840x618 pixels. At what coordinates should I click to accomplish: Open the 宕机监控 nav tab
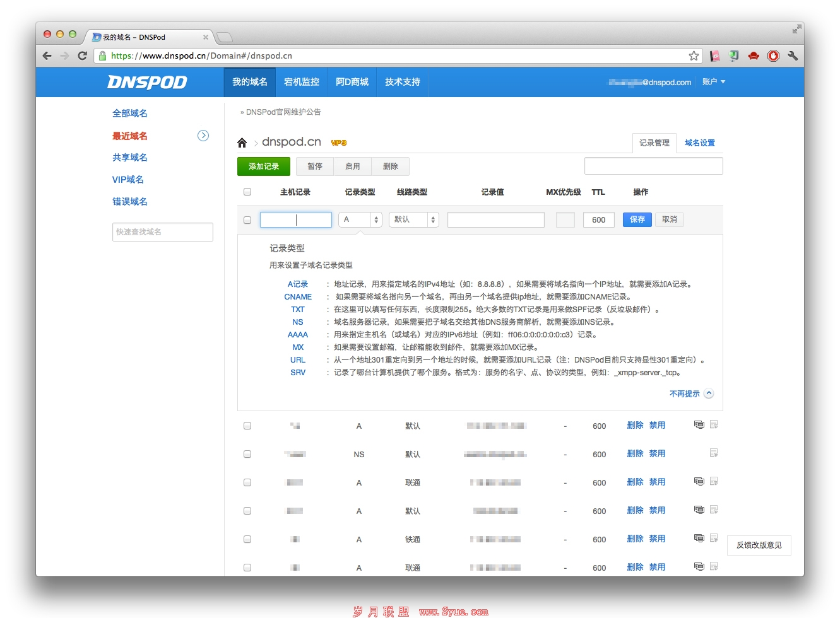click(302, 82)
